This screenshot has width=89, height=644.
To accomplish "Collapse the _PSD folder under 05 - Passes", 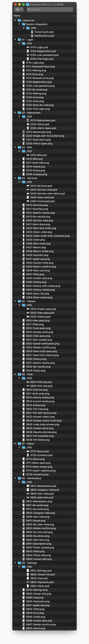I will tap(19, 305).
